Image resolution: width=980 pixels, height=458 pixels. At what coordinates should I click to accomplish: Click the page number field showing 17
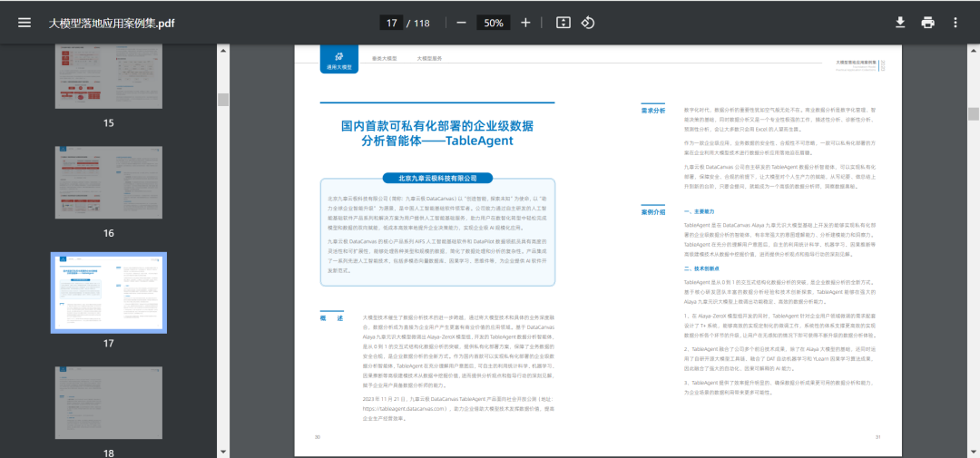pyautogui.click(x=391, y=23)
